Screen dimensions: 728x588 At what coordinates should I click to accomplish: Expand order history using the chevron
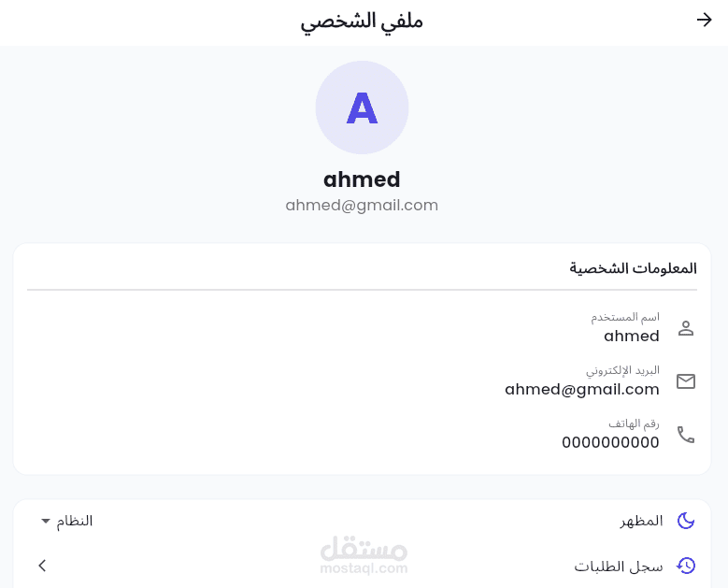pyautogui.click(x=42, y=566)
